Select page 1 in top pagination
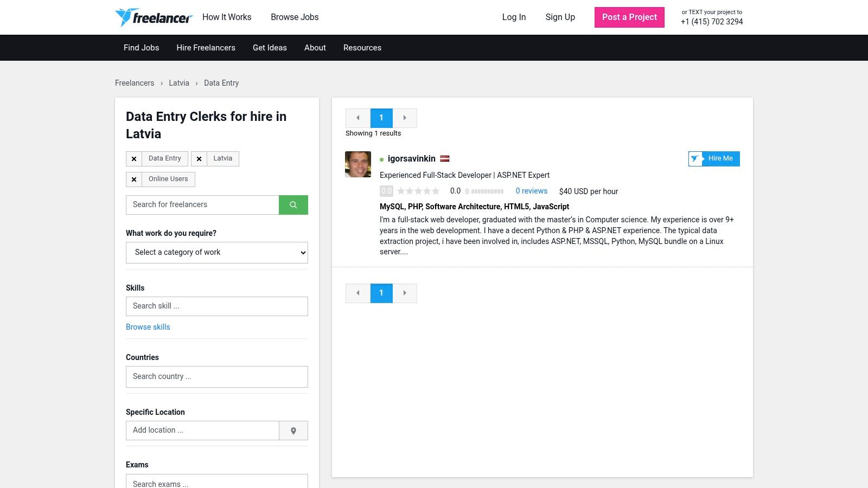The width and height of the screenshot is (868, 488). 381,118
